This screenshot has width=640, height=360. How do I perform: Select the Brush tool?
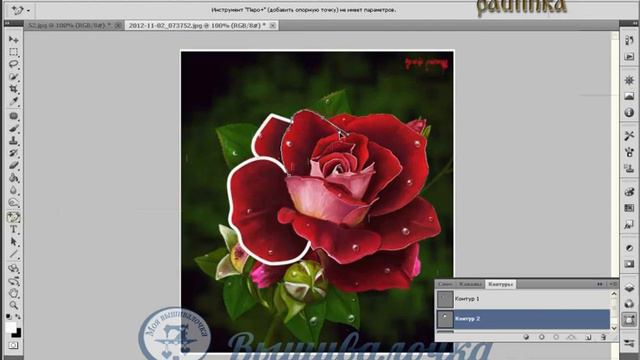point(13,129)
